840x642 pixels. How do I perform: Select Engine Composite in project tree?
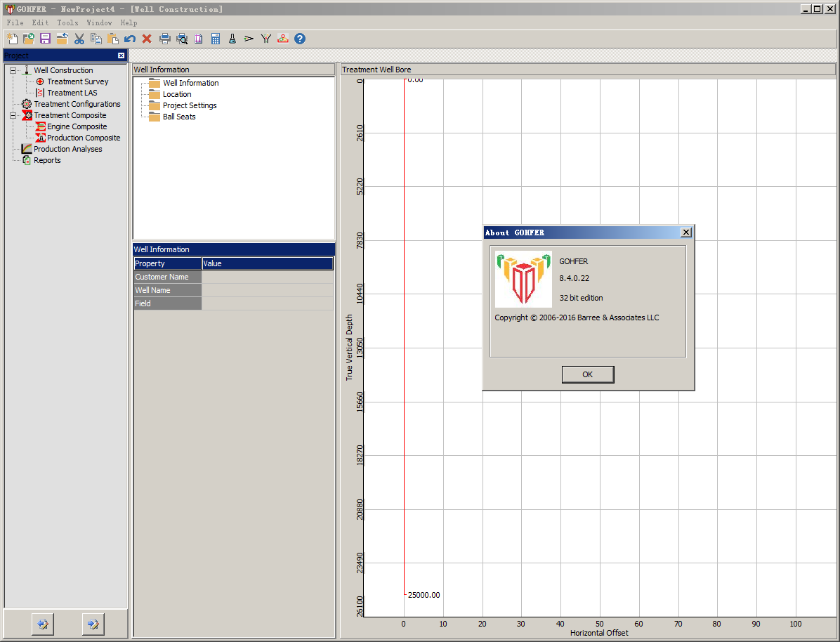click(x=77, y=126)
